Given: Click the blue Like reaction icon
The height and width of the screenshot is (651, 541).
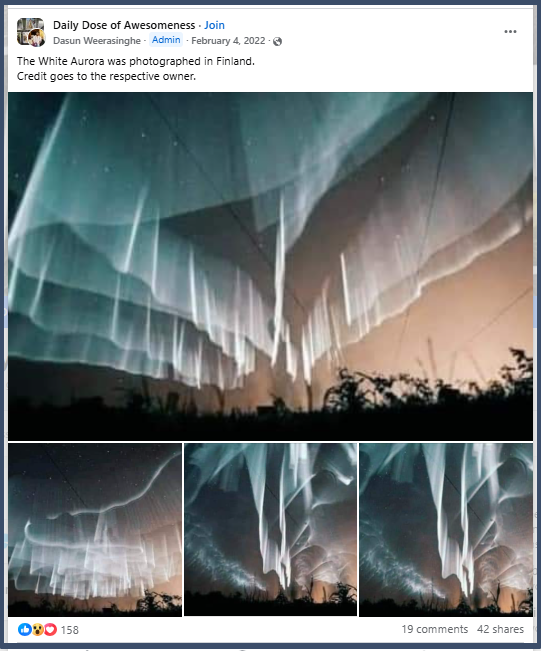Looking at the screenshot, I should (x=24, y=629).
